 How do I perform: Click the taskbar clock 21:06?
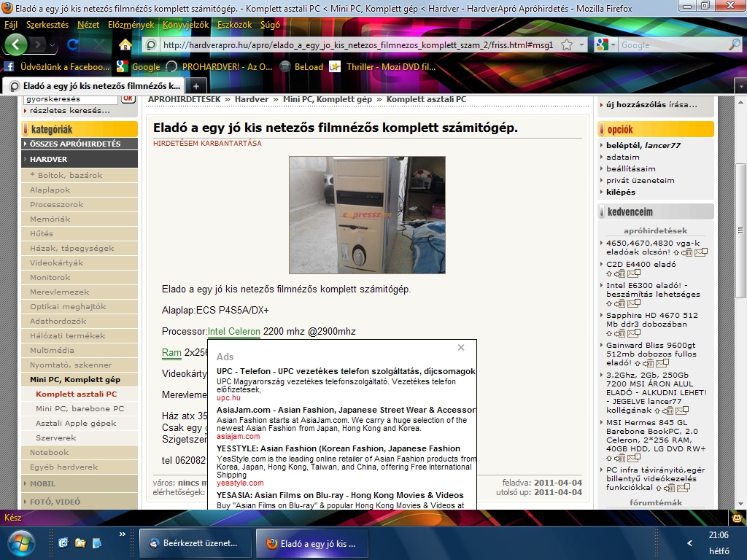(x=719, y=534)
